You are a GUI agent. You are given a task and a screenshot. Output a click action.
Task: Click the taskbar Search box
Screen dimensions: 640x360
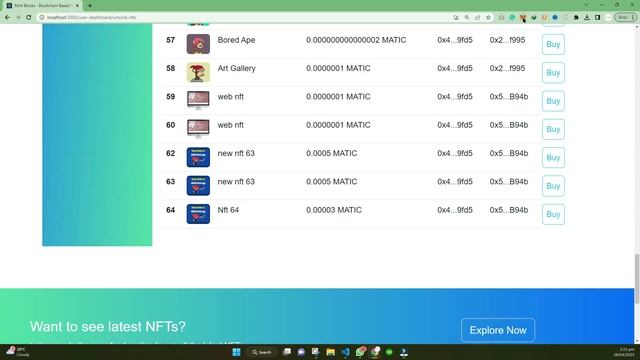(x=262, y=352)
